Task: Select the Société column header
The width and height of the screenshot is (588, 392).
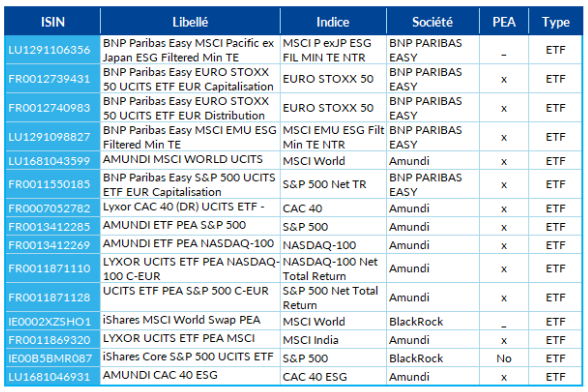Action: point(433,22)
